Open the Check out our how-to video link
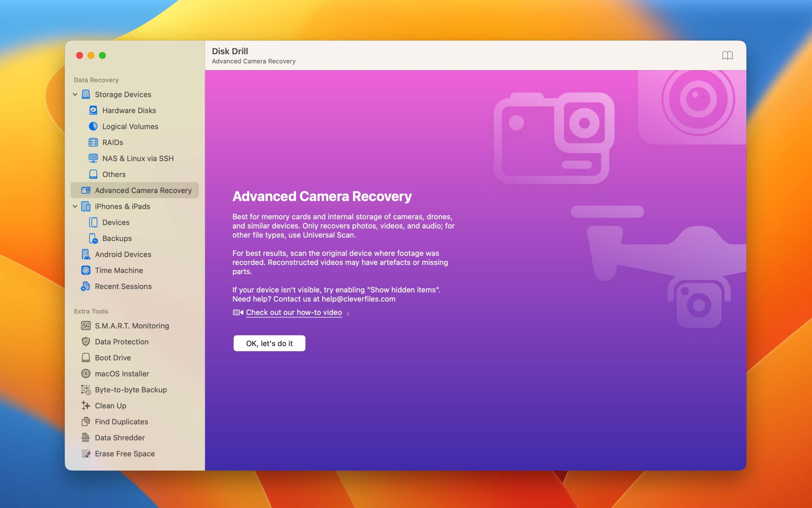 click(294, 312)
